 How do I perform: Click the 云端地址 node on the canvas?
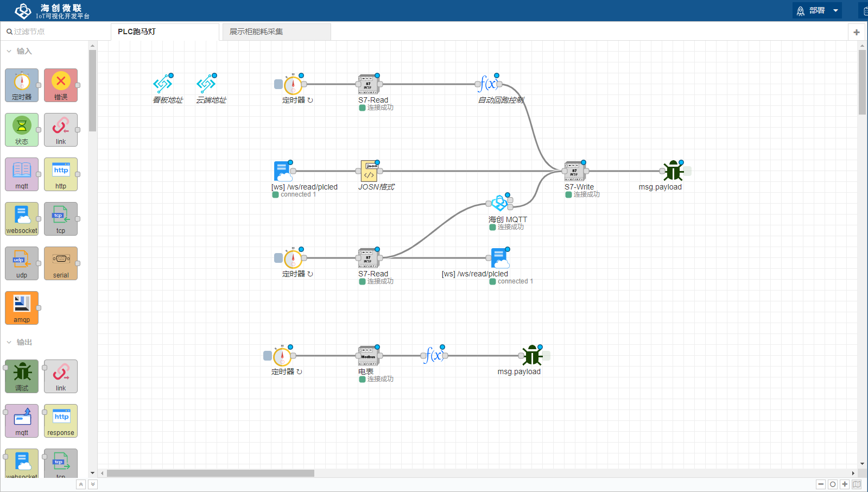[206, 84]
